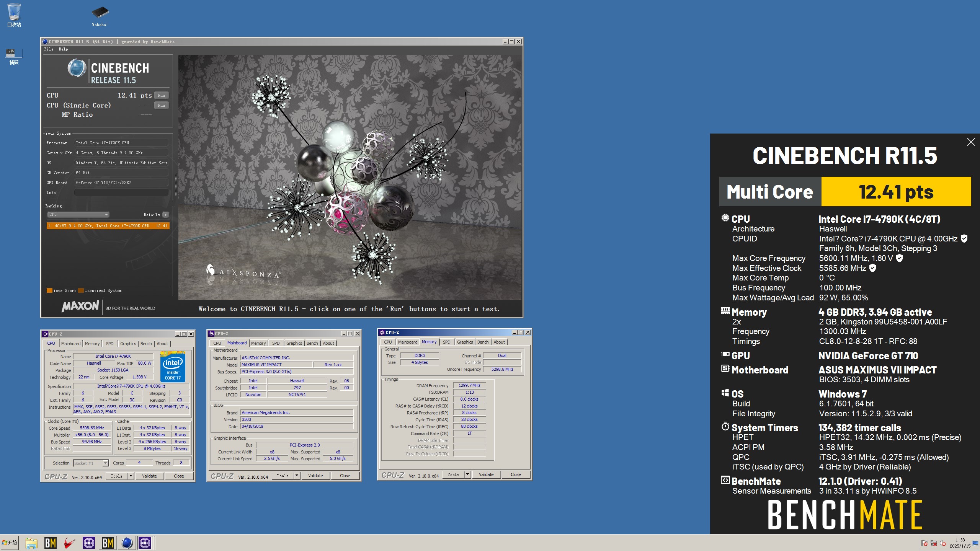
Task: Click the Cinebench sphere taskbar icon
Action: (127, 543)
